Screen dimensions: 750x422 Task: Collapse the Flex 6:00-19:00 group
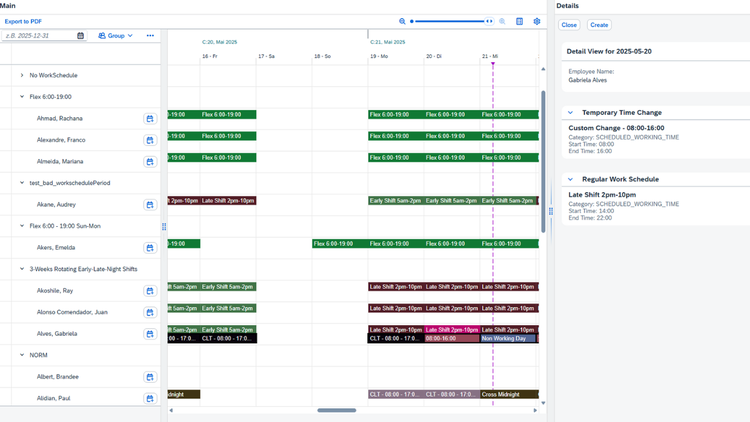coord(22,97)
